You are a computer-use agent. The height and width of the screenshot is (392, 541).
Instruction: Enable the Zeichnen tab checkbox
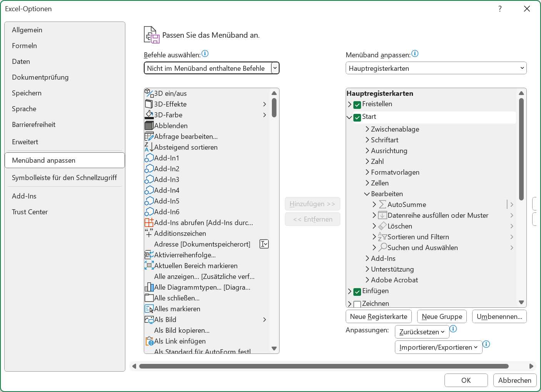tap(357, 304)
